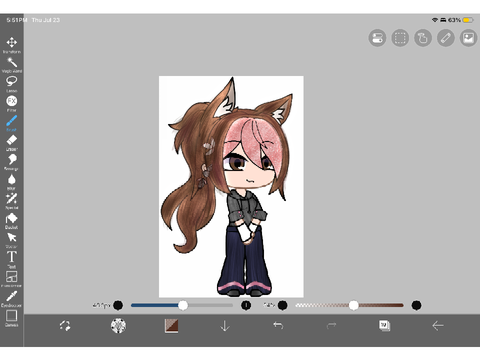Tap the down arrow to hide toolbar
480x360 pixels.
225,326
